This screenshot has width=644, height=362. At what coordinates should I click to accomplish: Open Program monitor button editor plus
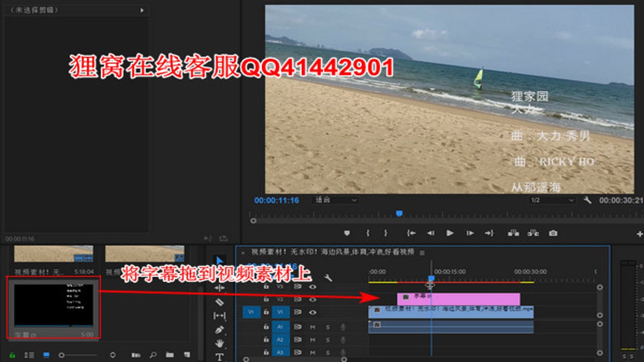click(x=639, y=234)
